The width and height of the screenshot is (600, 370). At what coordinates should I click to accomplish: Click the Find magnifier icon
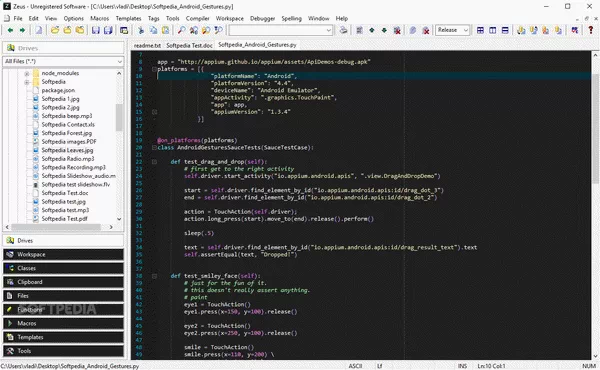coord(182,30)
